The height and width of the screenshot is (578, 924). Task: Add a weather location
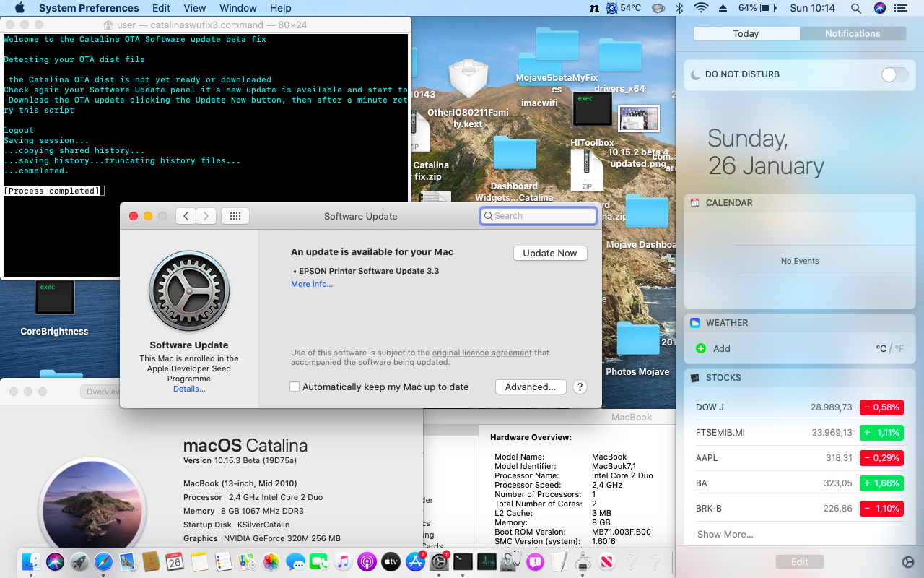[x=713, y=348]
